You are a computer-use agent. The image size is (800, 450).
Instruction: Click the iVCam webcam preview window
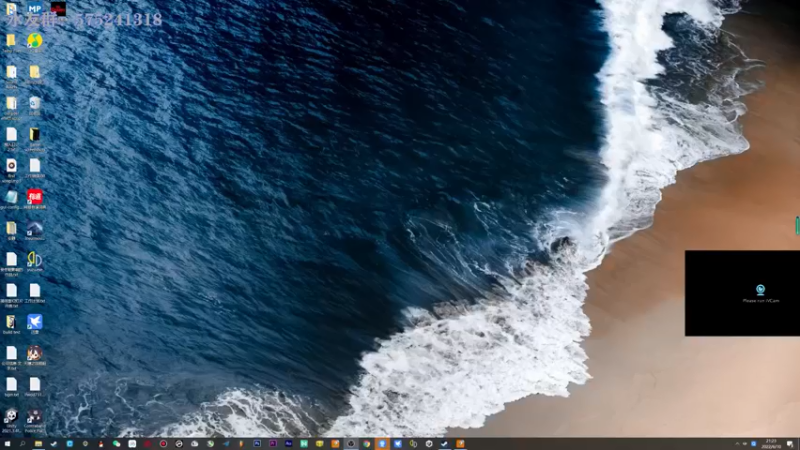(742, 293)
